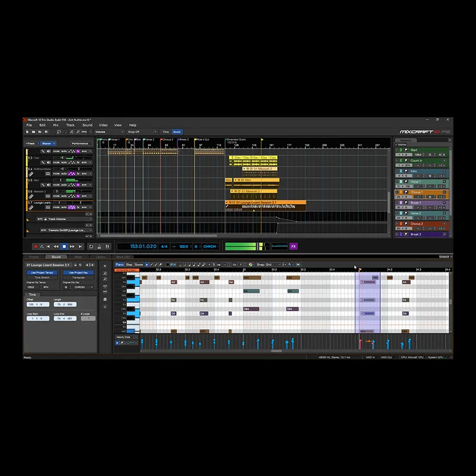The width and height of the screenshot is (476, 476).
Task: Switch timeline to Beats mode
Action: pyautogui.click(x=177, y=131)
